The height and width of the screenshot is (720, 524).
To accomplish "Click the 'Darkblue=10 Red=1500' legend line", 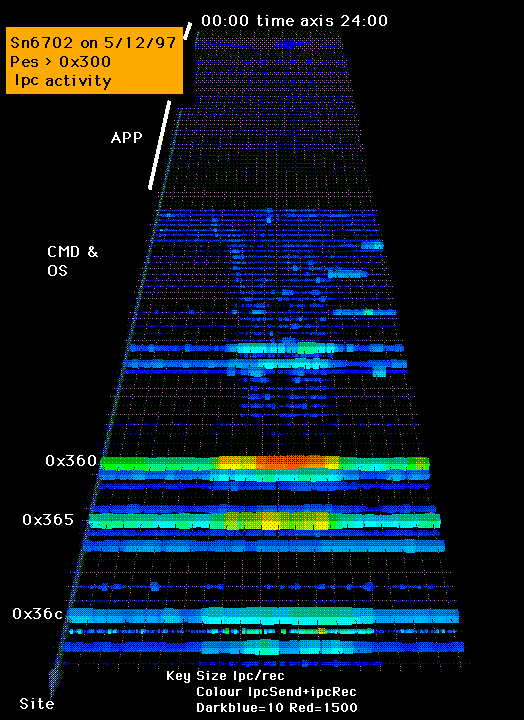I will click(x=276, y=707).
